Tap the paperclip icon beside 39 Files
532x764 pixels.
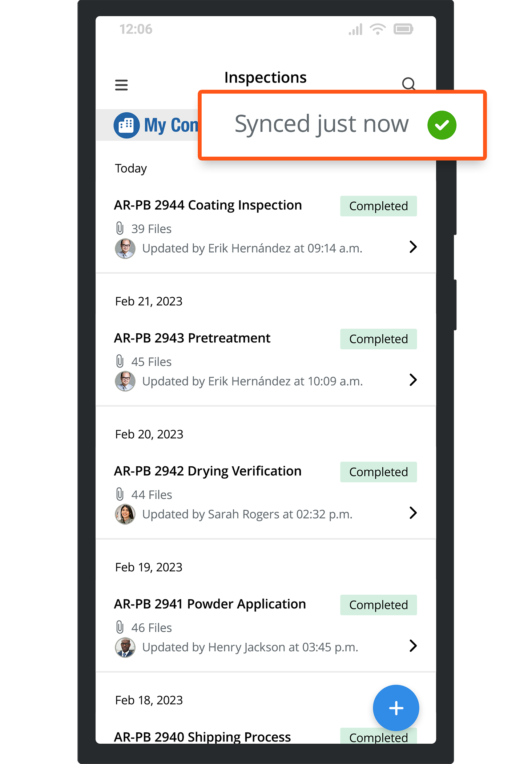pos(120,229)
